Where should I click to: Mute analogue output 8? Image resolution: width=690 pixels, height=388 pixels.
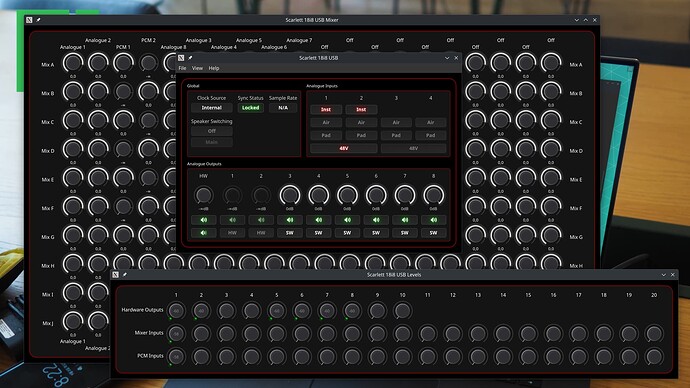pyautogui.click(x=433, y=220)
